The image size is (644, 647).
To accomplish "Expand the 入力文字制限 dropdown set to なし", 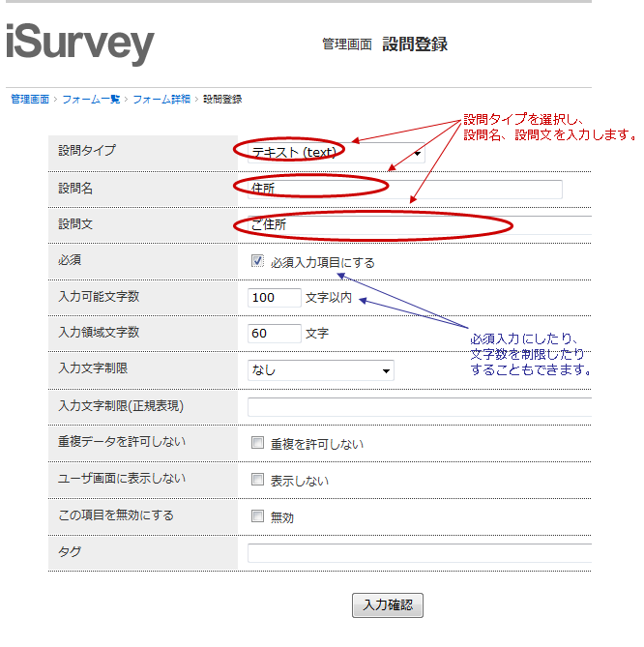I will pyautogui.click(x=321, y=369).
